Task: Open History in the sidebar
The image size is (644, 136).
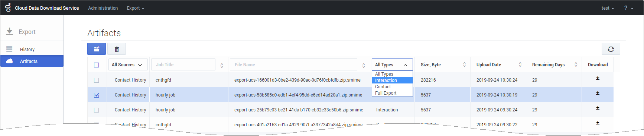Action: (x=32, y=49)
